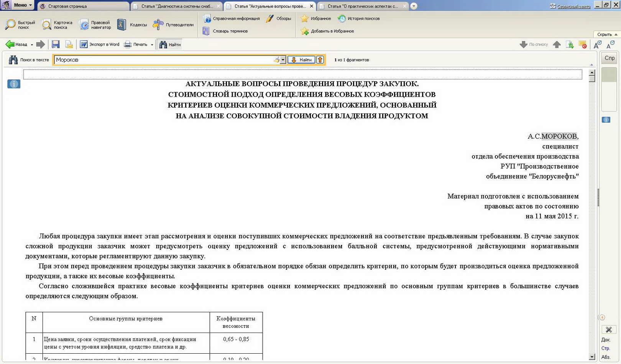Clear the search field with the broom icon

coord(276,60)
